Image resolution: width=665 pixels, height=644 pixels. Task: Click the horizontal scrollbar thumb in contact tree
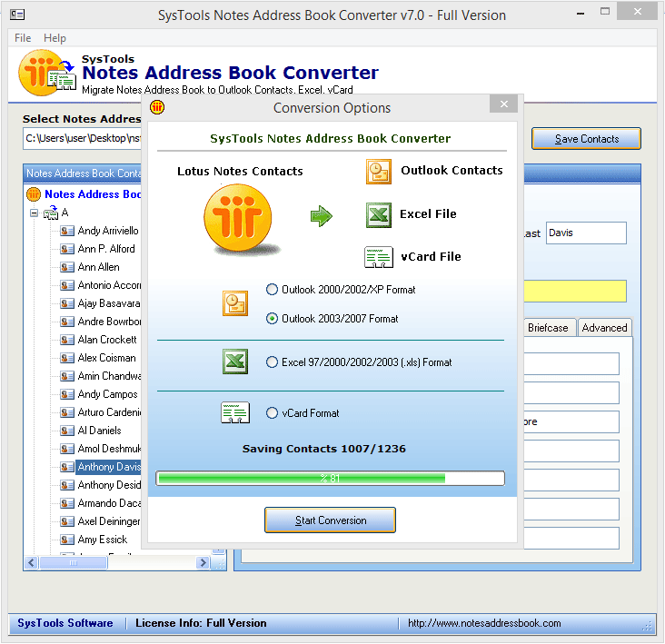point(73,563)
